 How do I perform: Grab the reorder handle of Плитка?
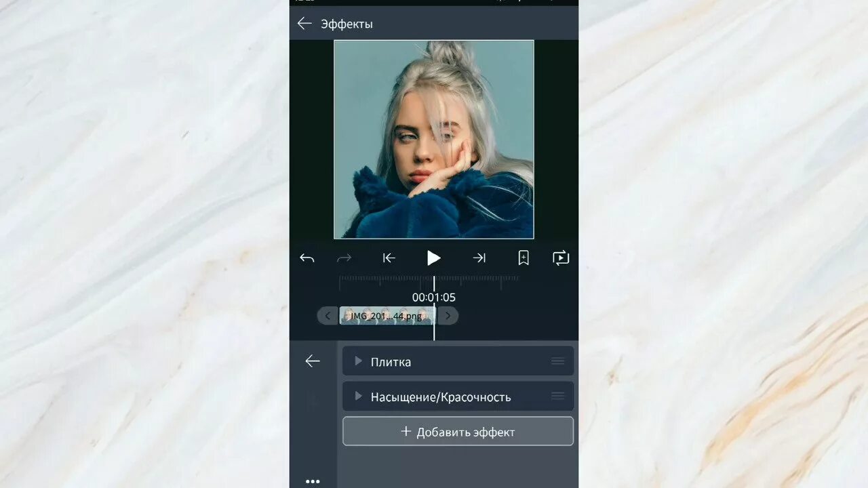tap(558, 361)
